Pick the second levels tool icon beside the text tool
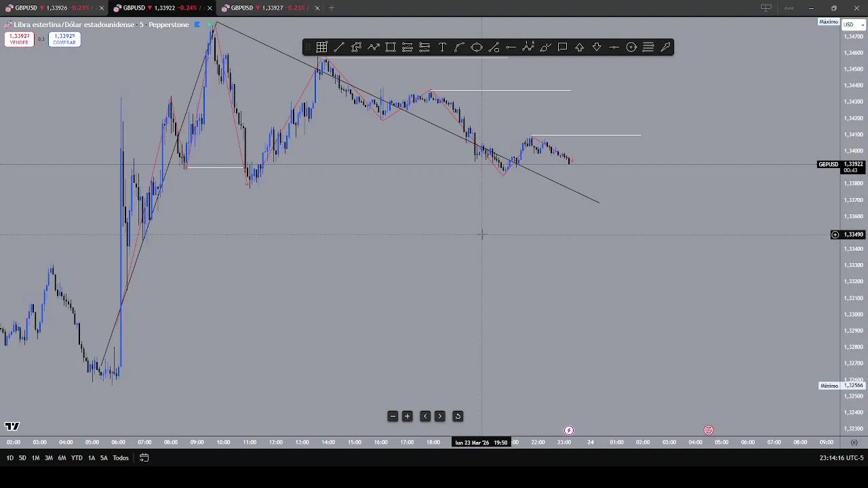The width and height of the screenshot is (868, 488). pyautogui.click(x=425, y=47)
